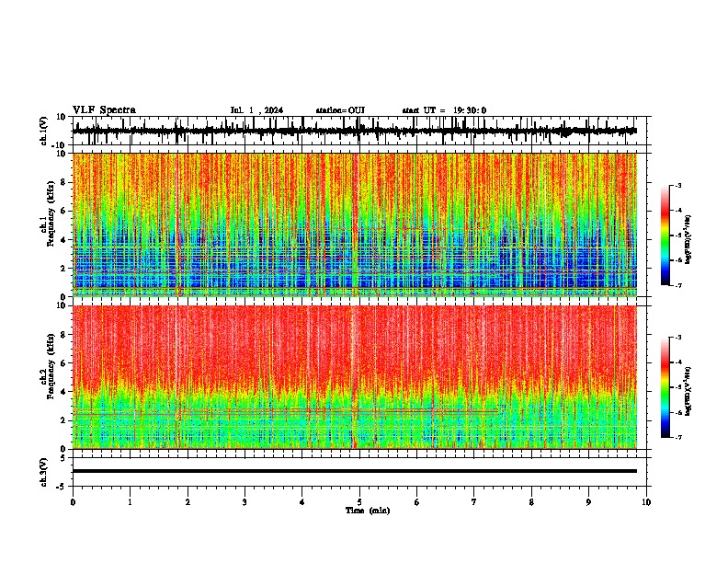Click time axis tick label "5"
This screenshot has height=563, width=728.
(x=359, y=502)
